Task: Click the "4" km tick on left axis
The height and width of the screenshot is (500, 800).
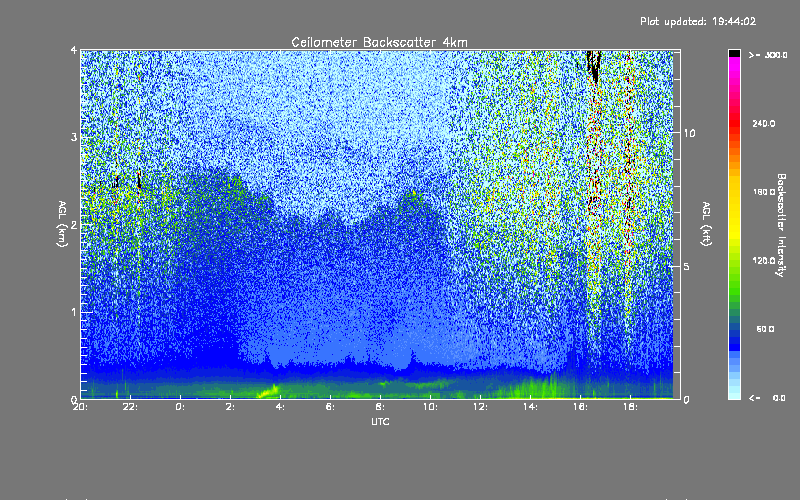Action: point(74,50)
